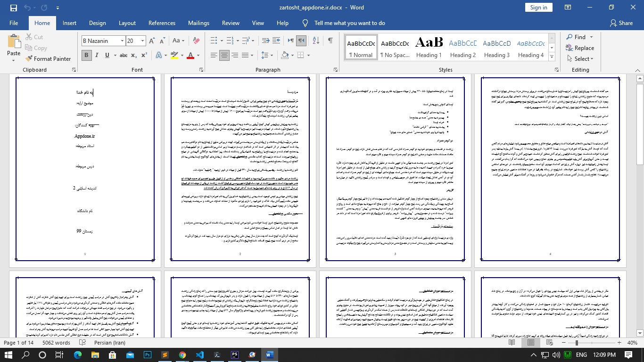The width and height of the screenshot is (644, 362).
Task: Open the B Nazanin font name dropdown
Action: point(122,41)
